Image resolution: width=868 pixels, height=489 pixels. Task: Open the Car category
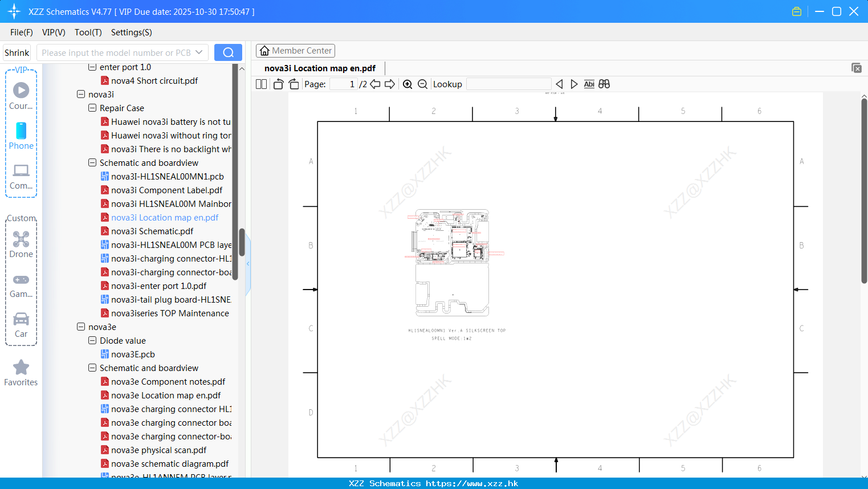point(21,325)
